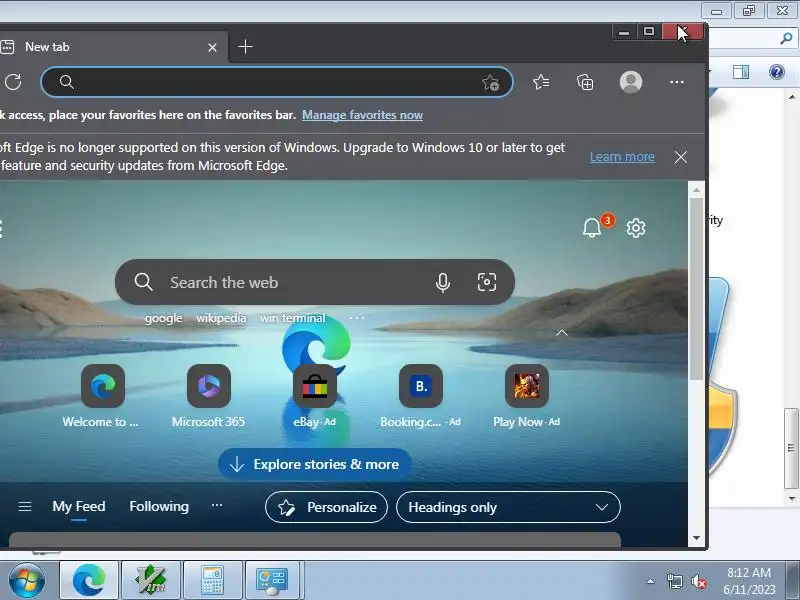The height and width of the screenshot is (600, 800).
Task: Expand the Headings only dropdown
Action: tap(508, 507)
